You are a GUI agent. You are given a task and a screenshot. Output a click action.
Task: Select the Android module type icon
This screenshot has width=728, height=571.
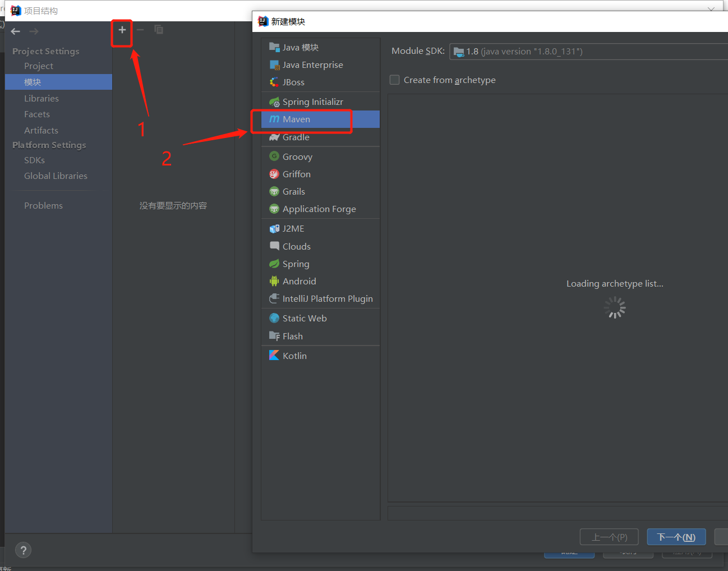coord(274,282)
